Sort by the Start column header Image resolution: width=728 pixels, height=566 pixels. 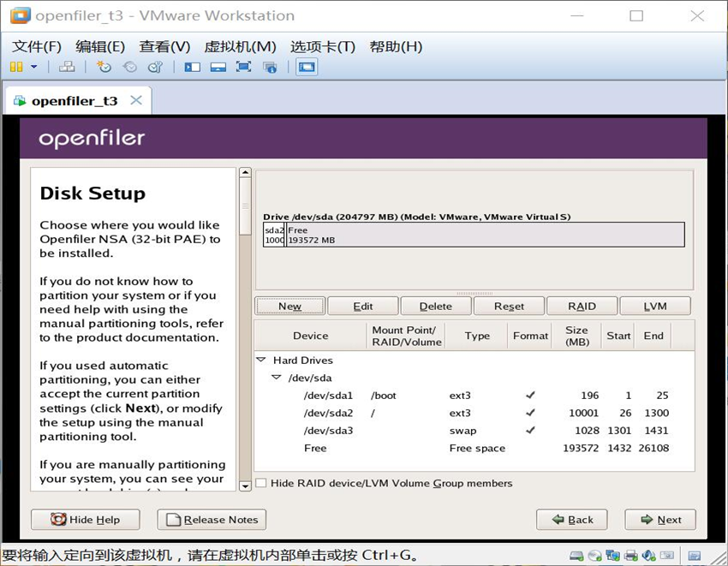[618, 336]
